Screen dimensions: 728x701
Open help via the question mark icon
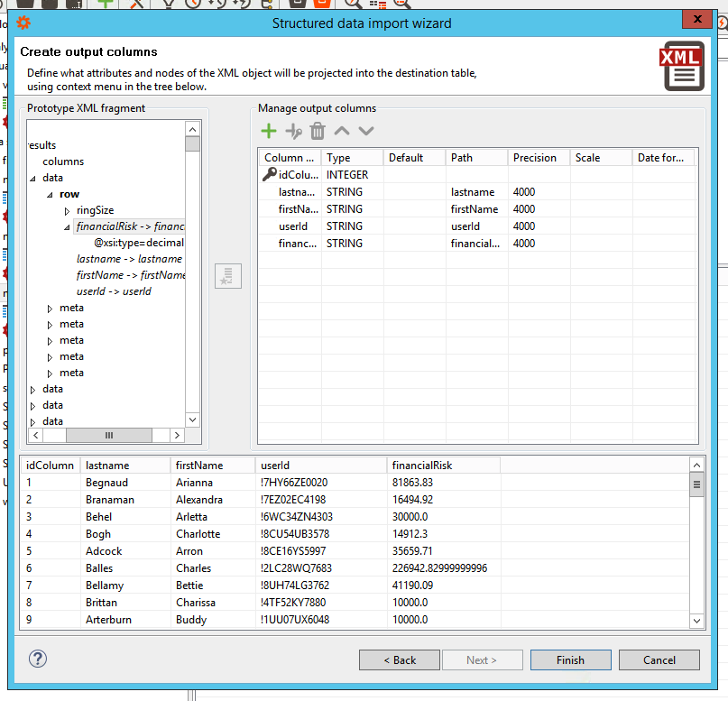[x=38, y=659]
